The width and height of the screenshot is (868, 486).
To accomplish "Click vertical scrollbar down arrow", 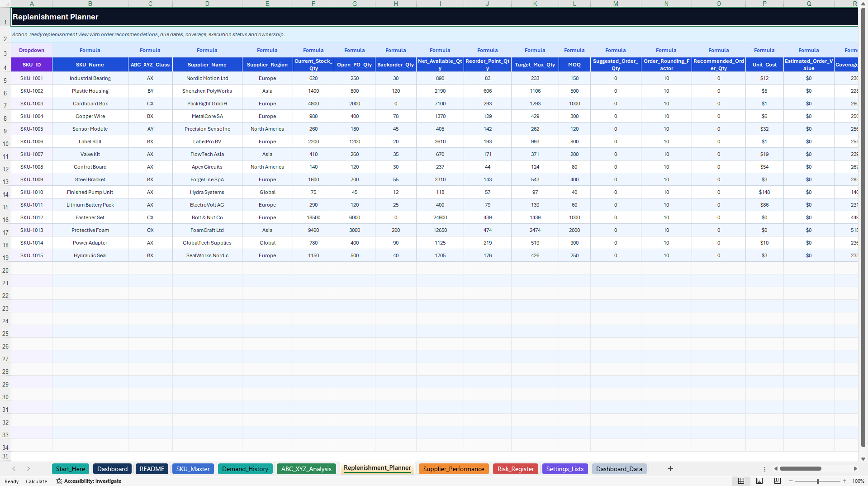I will point(863,459).
